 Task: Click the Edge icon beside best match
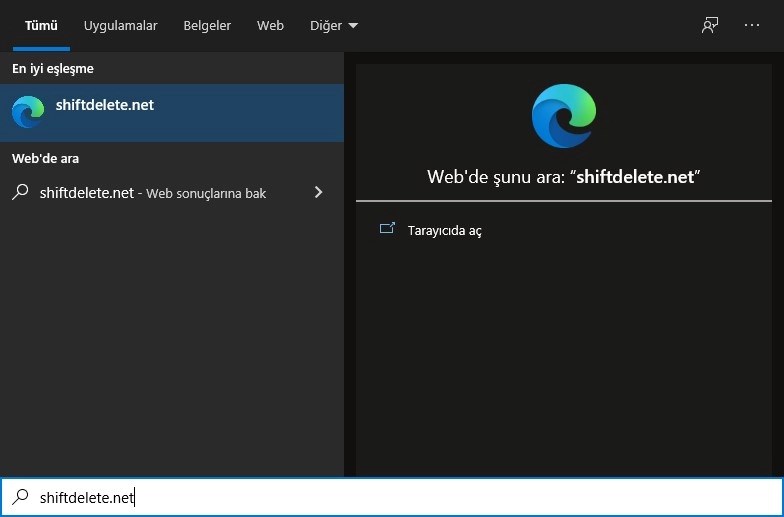[28, 112]
